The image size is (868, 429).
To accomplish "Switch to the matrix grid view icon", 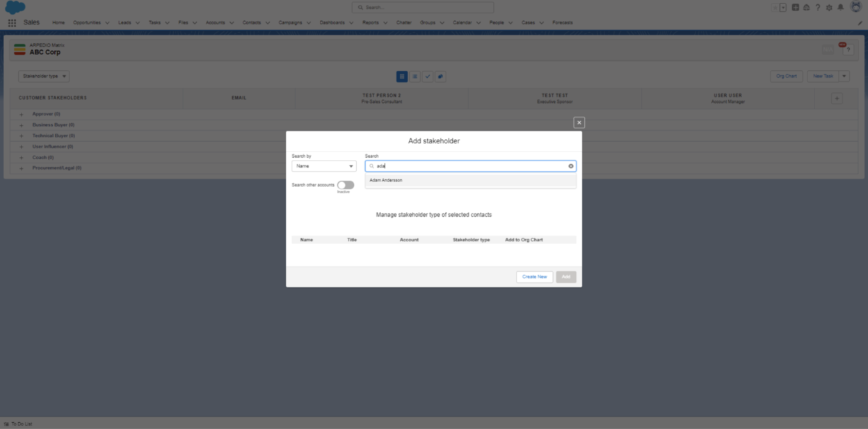I will click(402, 76).
